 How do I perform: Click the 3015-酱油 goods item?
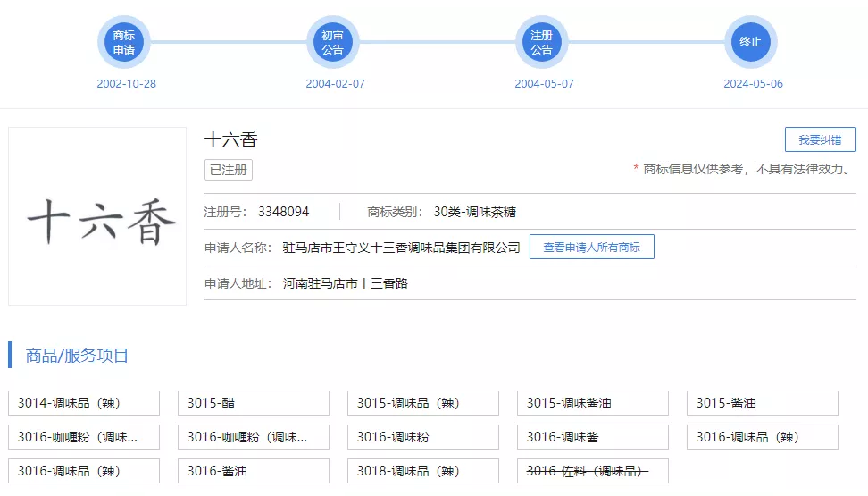coord(763,403)
